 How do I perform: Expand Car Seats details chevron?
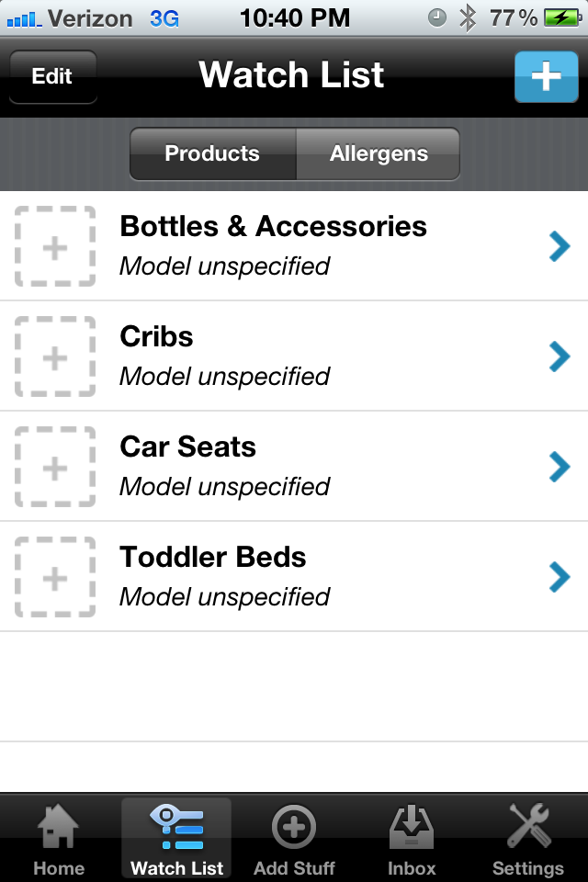tap(559, 467)
